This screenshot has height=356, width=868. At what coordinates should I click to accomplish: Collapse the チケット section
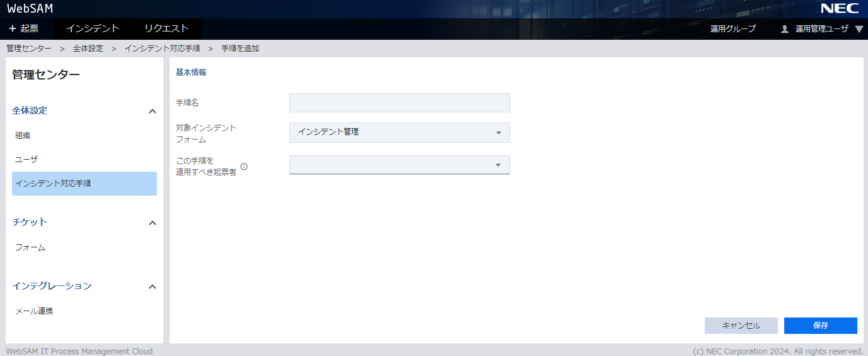[x=152, y=223]
